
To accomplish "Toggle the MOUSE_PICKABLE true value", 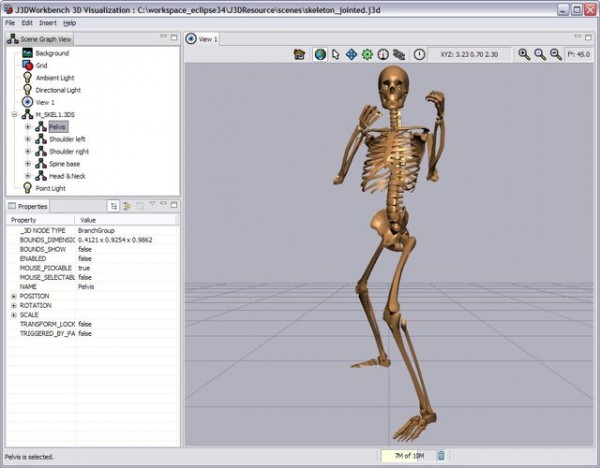I will point(85,268).
